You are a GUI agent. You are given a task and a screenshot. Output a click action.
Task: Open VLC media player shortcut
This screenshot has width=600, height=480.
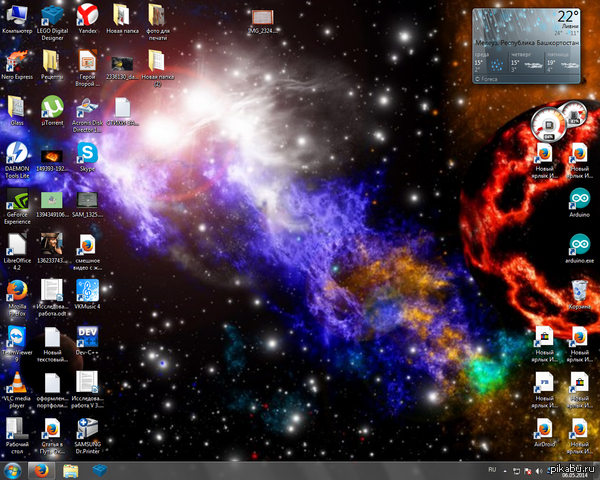16,383
